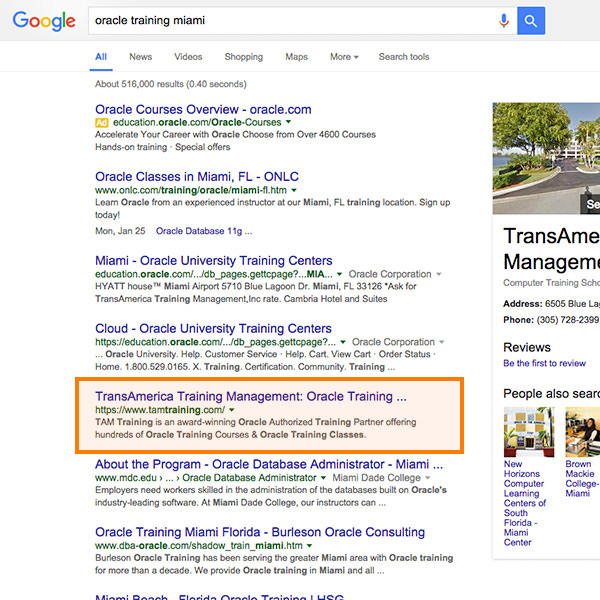The image size is (600, 600).
Task: Click the TransAmerica street view photo
Action: (x=546, y=158)
